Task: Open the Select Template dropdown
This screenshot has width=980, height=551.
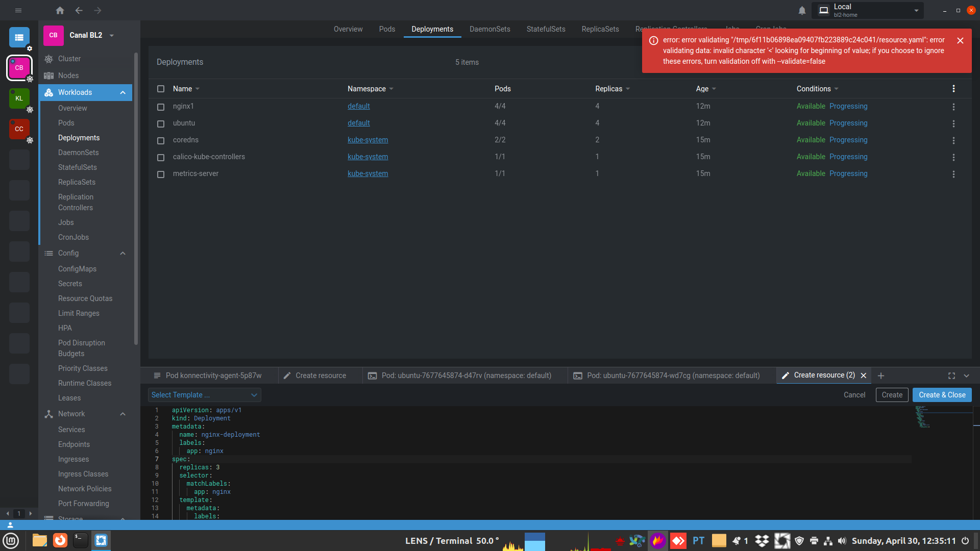Action: tap(204, 395)
